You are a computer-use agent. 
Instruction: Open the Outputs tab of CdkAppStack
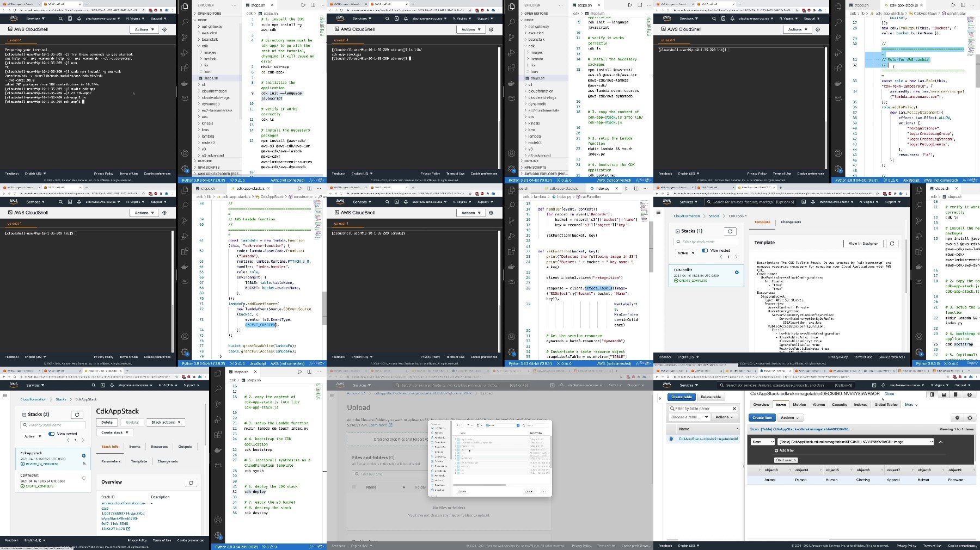(x=185, y=447)
